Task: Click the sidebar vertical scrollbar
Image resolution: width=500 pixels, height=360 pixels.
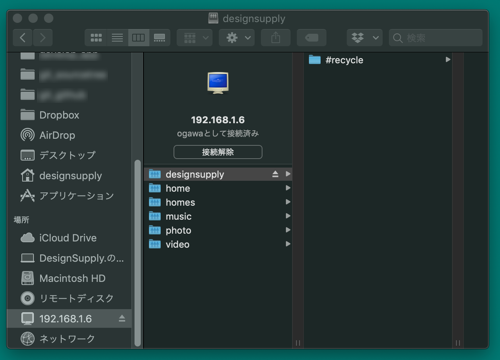Action: pos(137,253)
